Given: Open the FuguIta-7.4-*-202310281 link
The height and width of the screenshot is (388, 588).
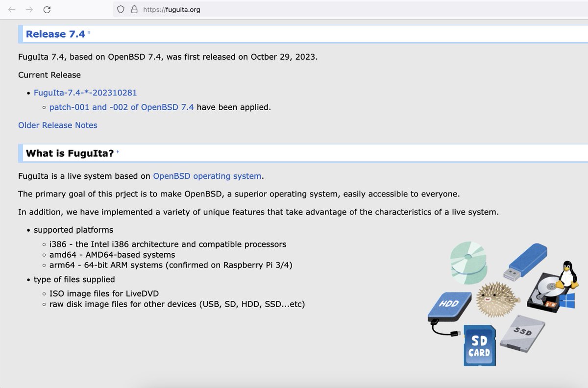Looking at the screenshot, I should coord(85,93).
